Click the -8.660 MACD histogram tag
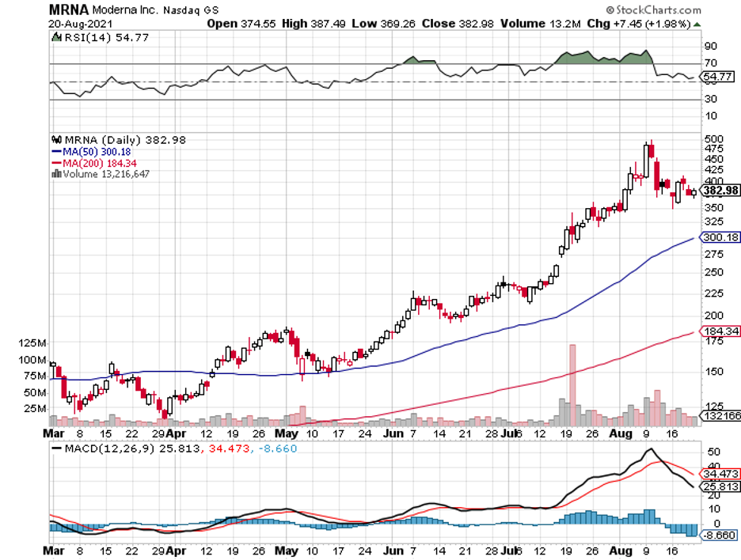Viewport: 741px width, 560px height. (x=720, y=535)
